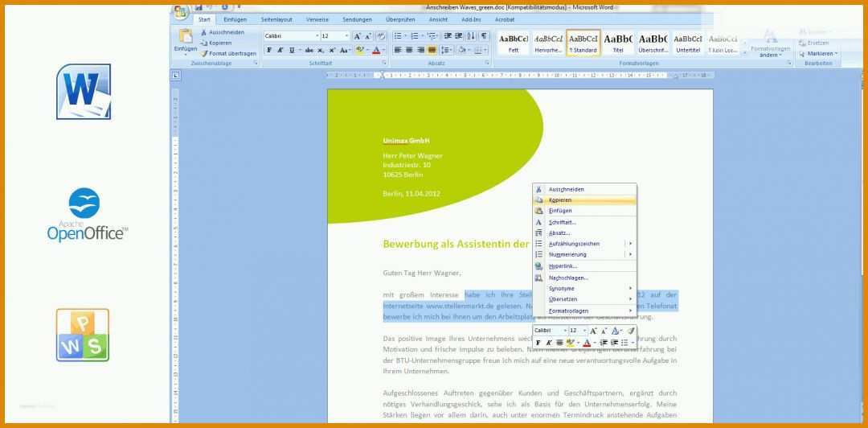Screen dimensions: 868x428
Task: Expand the Synonyme submenu in context menu
Action: (x=584, y=288)
